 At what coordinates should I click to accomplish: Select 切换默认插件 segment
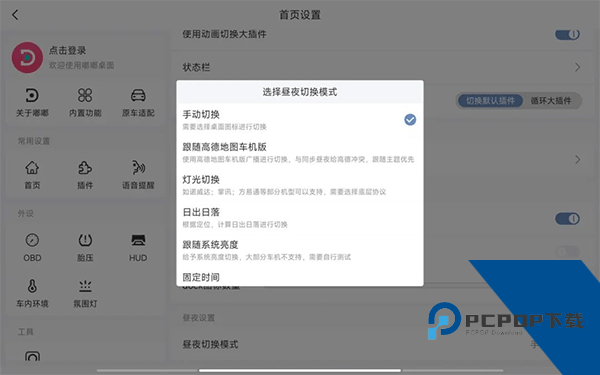(x=490, y=101)
